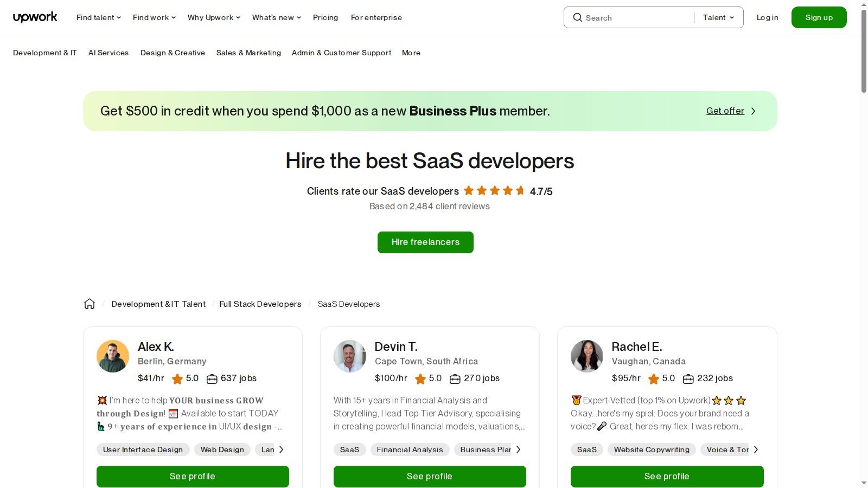This screenshot has height=488, width=868.
Task: Click the star icon beside Alex K.'s 5.0 rating
Action: [x=177, y=378]
